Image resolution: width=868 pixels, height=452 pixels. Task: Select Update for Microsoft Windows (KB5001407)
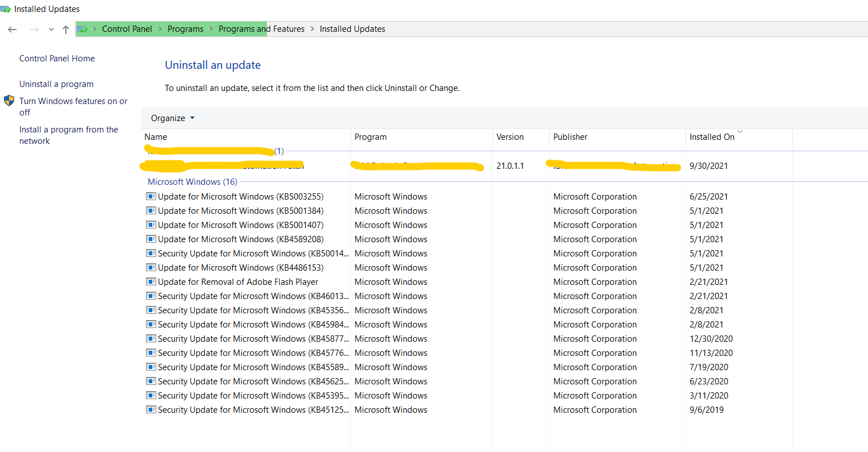241,225
